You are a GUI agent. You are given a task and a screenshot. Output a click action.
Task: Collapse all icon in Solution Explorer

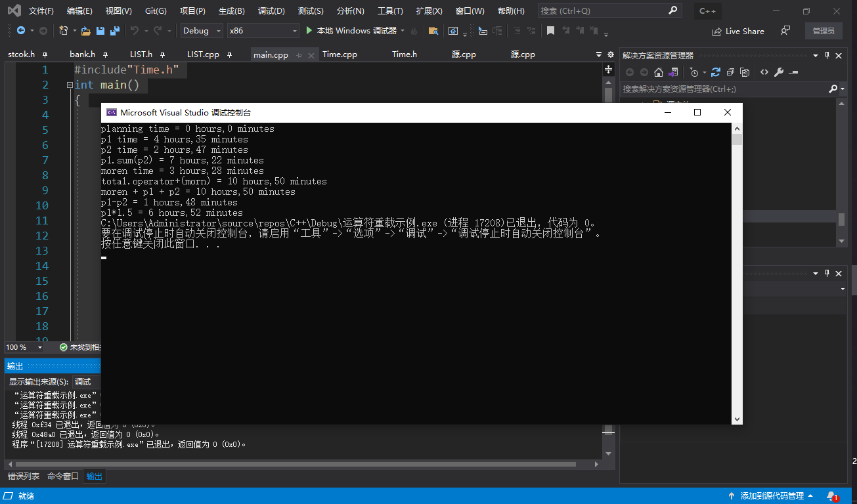(x=730, y=72)
